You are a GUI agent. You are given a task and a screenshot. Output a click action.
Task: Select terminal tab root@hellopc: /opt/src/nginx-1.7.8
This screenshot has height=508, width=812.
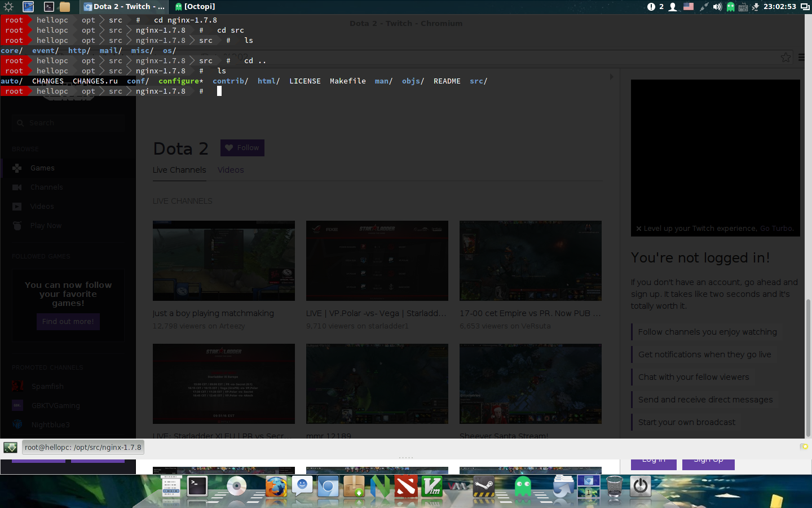(x=83, y=448)
